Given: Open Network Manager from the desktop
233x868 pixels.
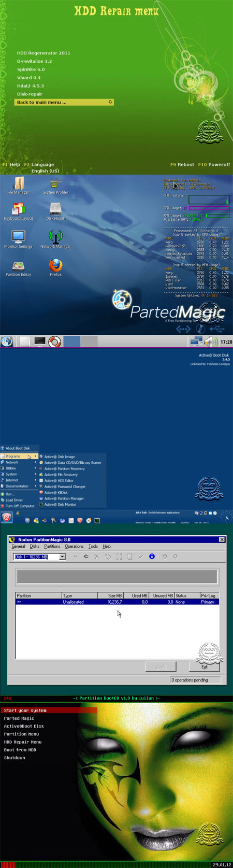Looking at the screenshot, I should 55,238.
